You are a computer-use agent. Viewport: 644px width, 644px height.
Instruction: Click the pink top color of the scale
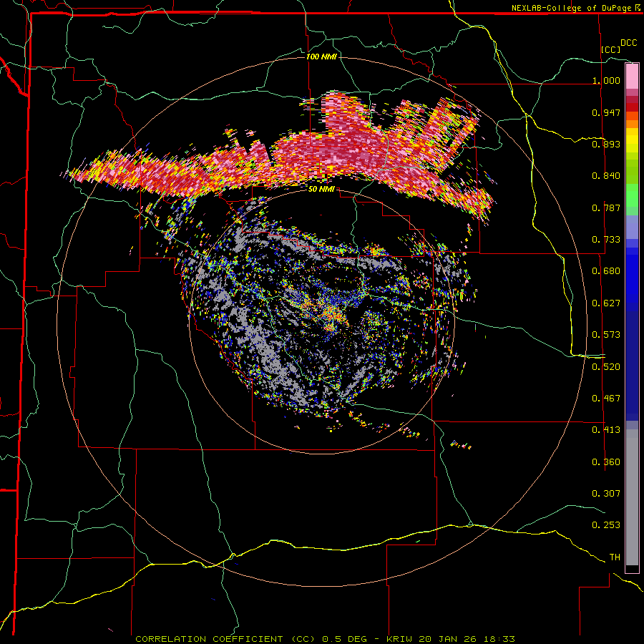pyautogui.click(x=632, y=76)
